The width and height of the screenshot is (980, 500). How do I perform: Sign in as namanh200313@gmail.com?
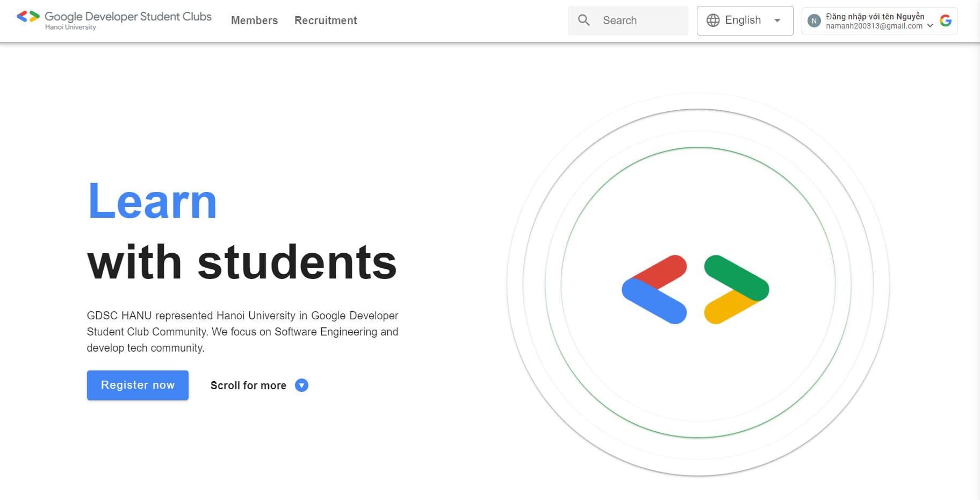[879, 21]
